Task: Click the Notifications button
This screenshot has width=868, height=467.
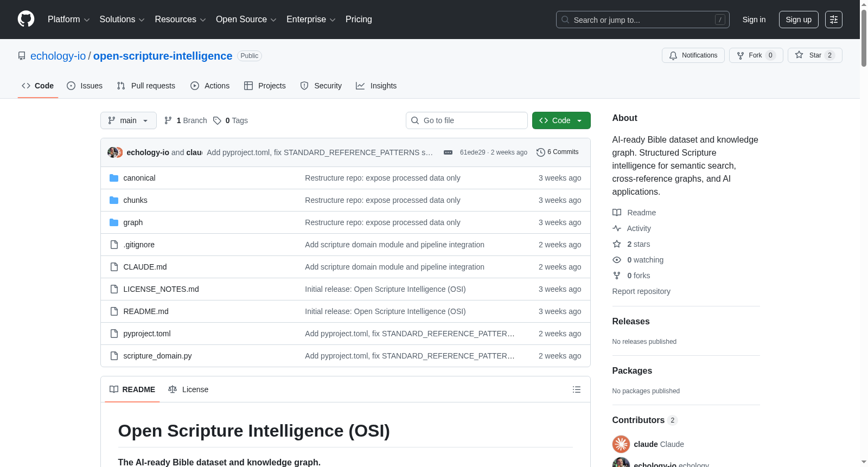Action: coord(693,55)
